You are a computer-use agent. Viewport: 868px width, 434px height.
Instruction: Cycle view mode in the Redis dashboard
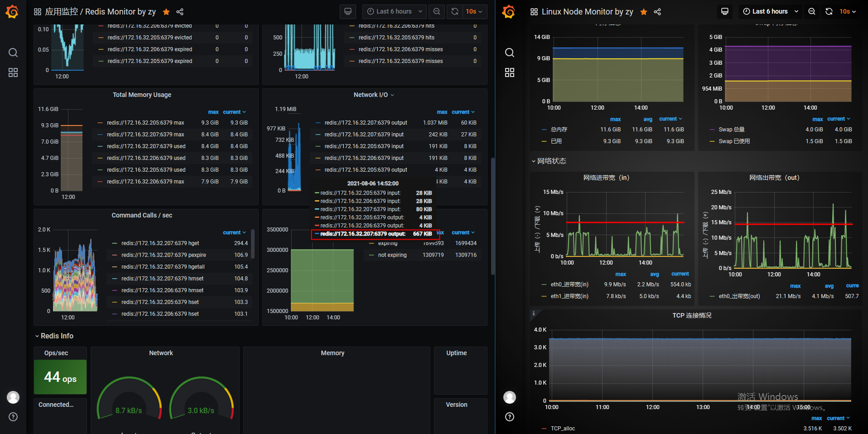click(348, 12)
